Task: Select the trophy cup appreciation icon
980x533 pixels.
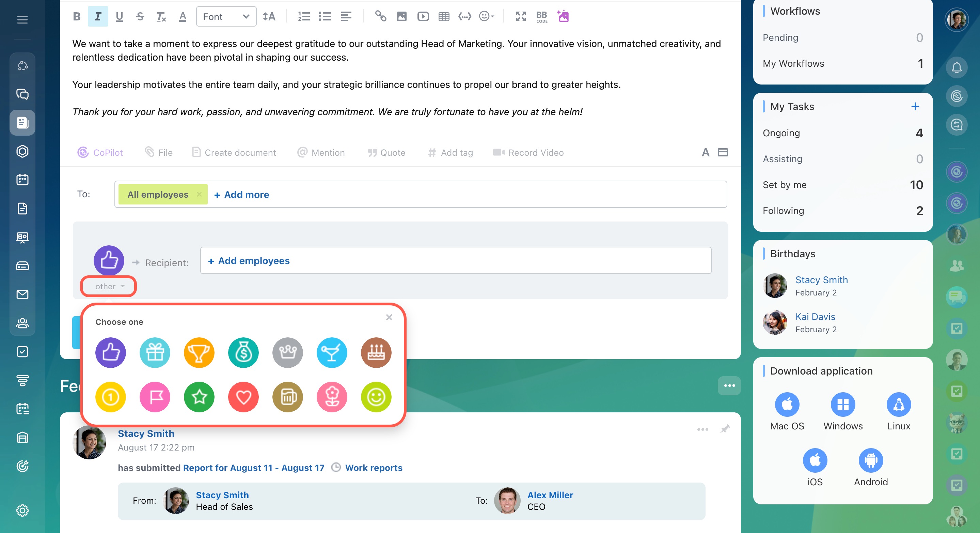Action: click(199, 352)
